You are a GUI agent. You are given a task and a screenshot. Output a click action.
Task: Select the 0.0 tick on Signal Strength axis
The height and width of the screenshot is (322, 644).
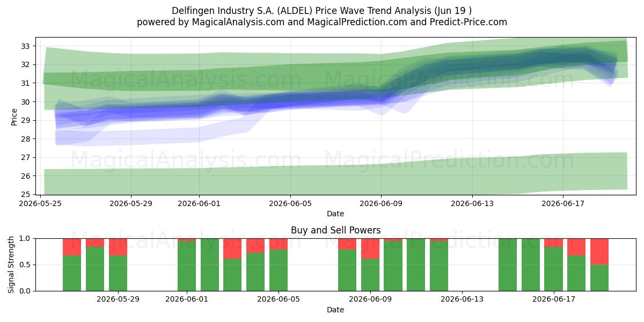pos(26,291)
